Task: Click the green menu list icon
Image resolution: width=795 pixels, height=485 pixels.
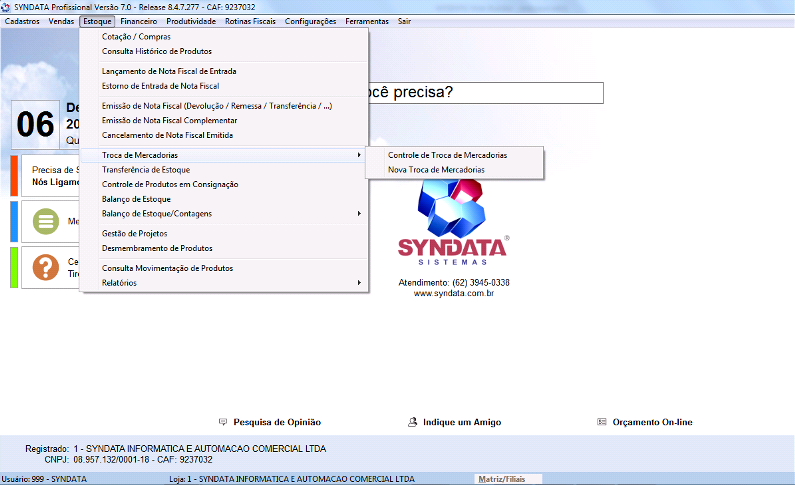Action: point(46,221)
